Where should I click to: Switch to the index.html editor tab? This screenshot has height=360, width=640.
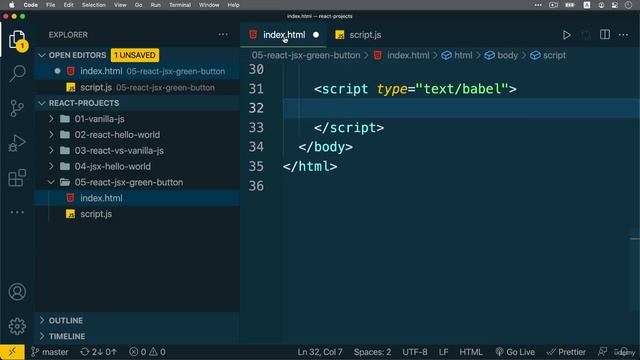284,35
